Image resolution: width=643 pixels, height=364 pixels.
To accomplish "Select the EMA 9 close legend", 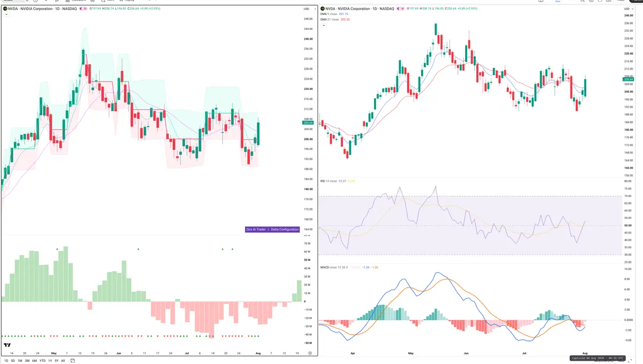I will point(329,14).
